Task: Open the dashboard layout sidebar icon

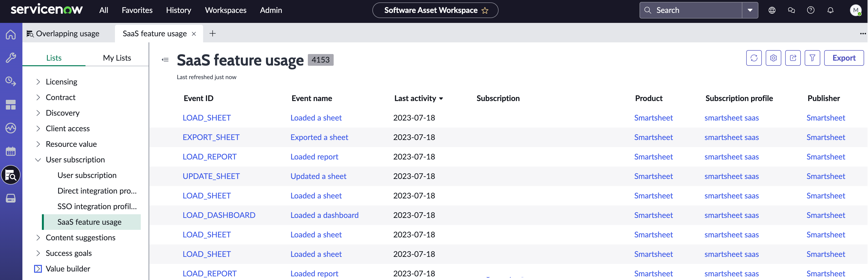Action: pyautogui.click(x=11, y=105)
